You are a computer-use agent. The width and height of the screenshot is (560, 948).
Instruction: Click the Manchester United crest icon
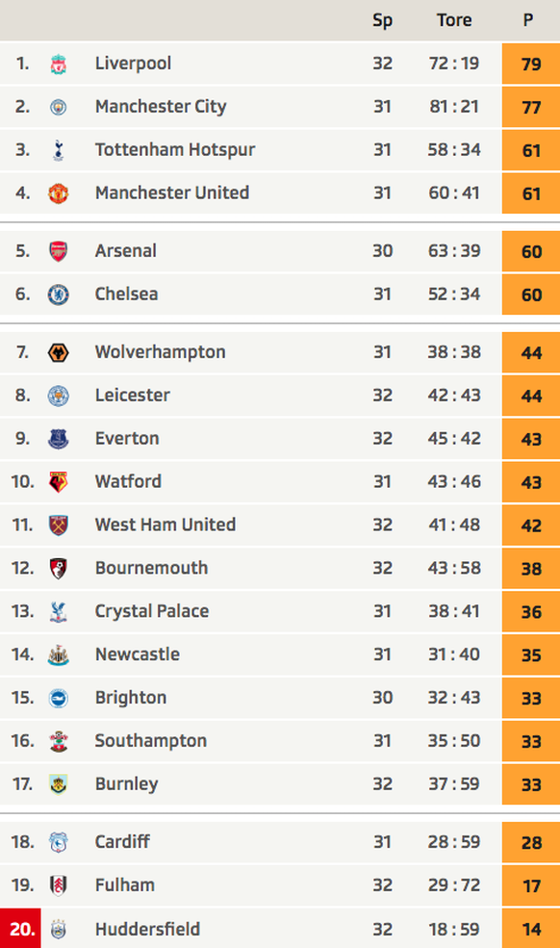tap(58, 193)
